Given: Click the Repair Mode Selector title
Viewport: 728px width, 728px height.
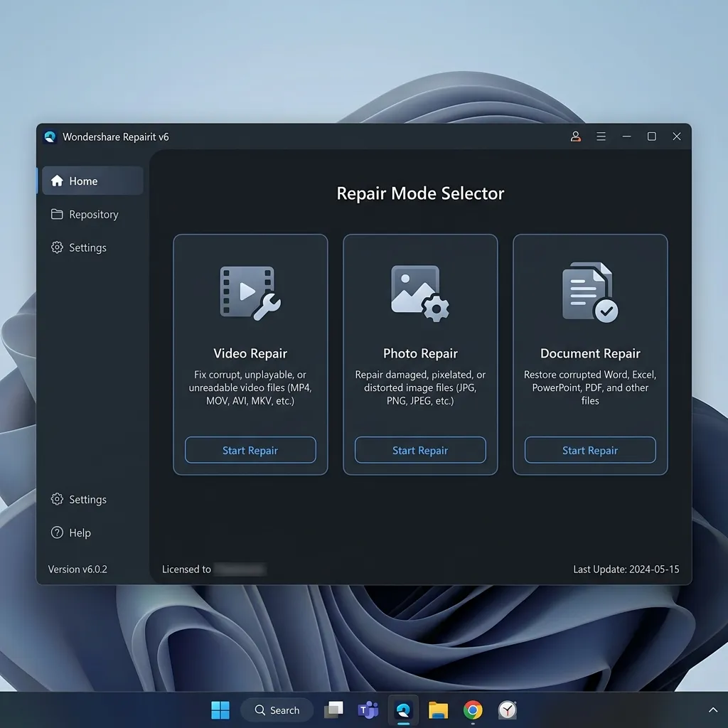Looking at the screenshot, I should tap(420, 193).
